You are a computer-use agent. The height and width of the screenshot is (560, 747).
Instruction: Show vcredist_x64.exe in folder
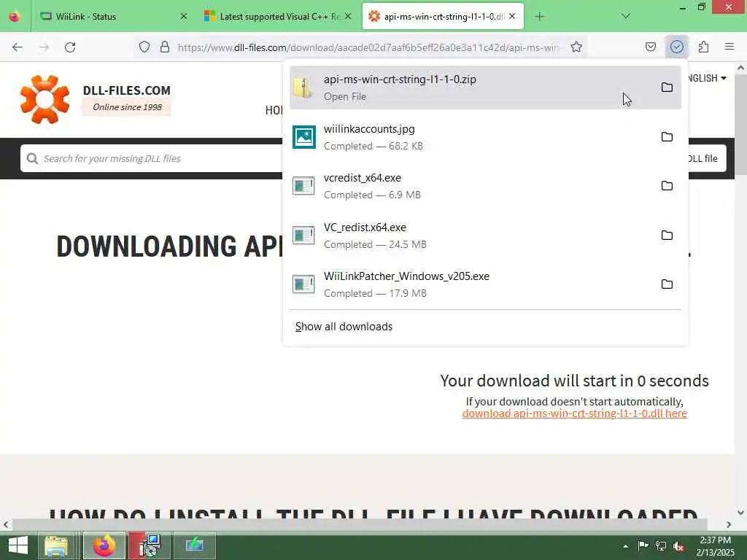click(x=667, y=186)
